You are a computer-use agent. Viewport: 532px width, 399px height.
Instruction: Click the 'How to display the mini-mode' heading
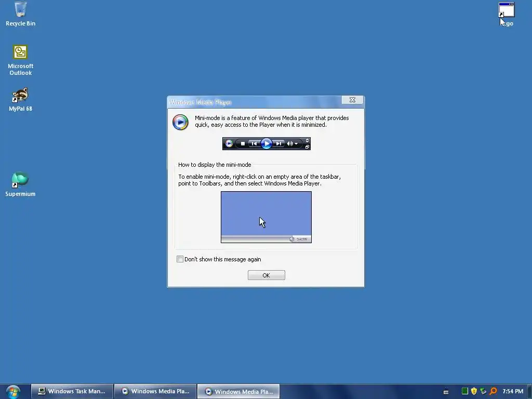[215, 165]
